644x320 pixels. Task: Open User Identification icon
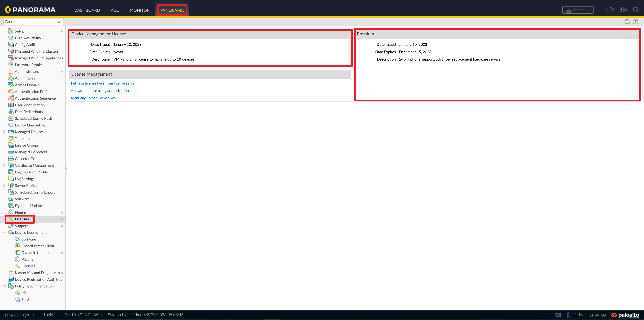(11, 105)
